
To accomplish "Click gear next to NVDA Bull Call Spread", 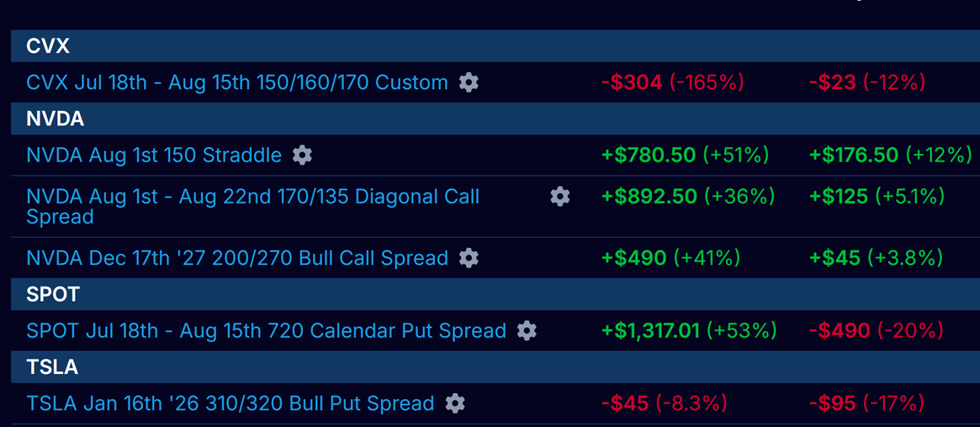I will click(469, 258).
